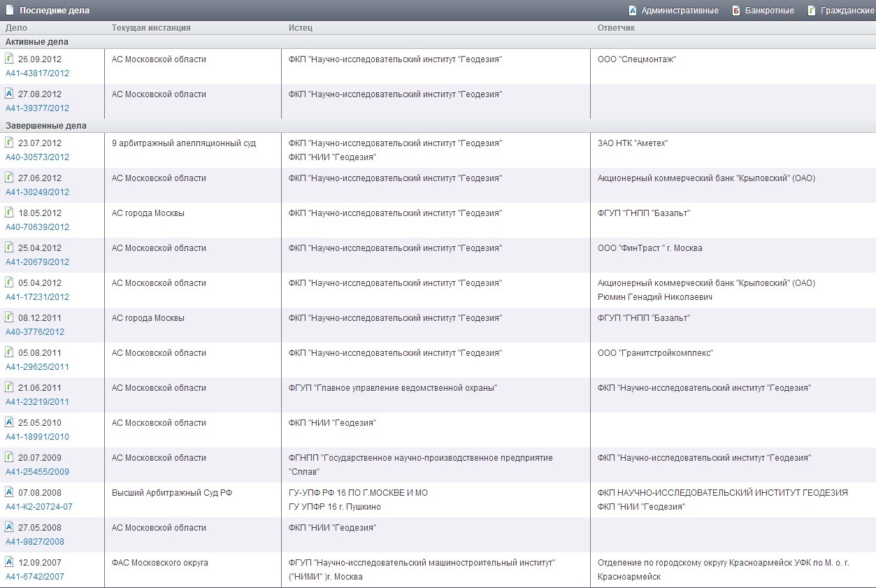Click the administrative case icon next to 27.05.2008
This screenshot has width=876, height=588.
coord(9,527)
